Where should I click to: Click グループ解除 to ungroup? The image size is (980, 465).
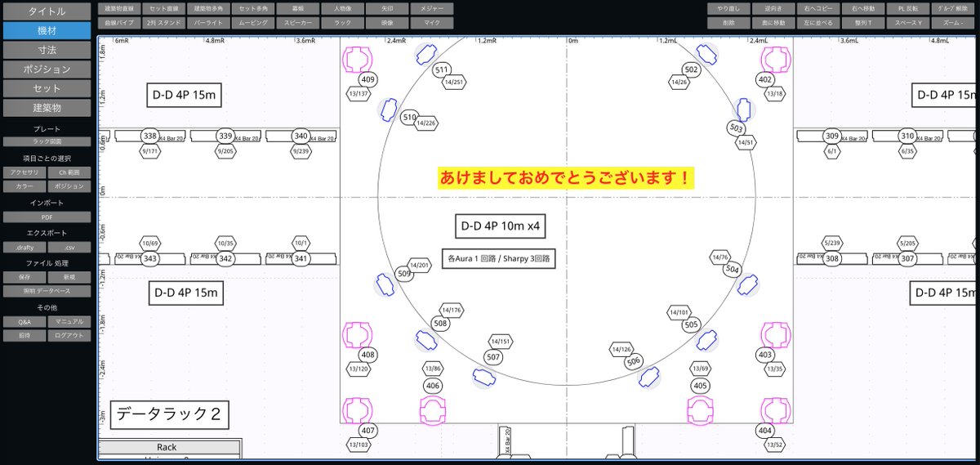pyautogui.click(x=952, y=8)
